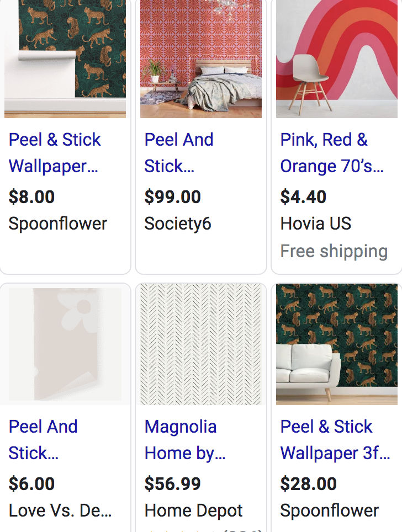This screenshot has width=402, height=532.
Task: Select the $4.40 Hovia US price
Action: tap(303, 197)
